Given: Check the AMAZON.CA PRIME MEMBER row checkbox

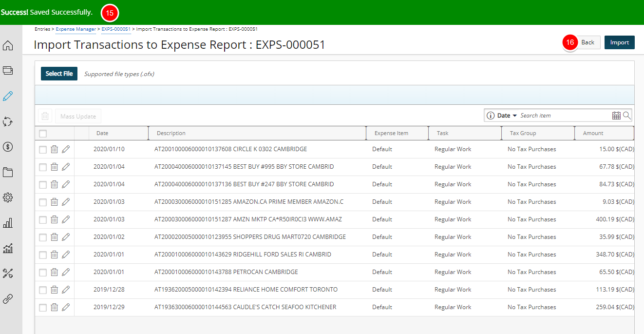Looking at the screenshot, I should [x=43, y=202].
